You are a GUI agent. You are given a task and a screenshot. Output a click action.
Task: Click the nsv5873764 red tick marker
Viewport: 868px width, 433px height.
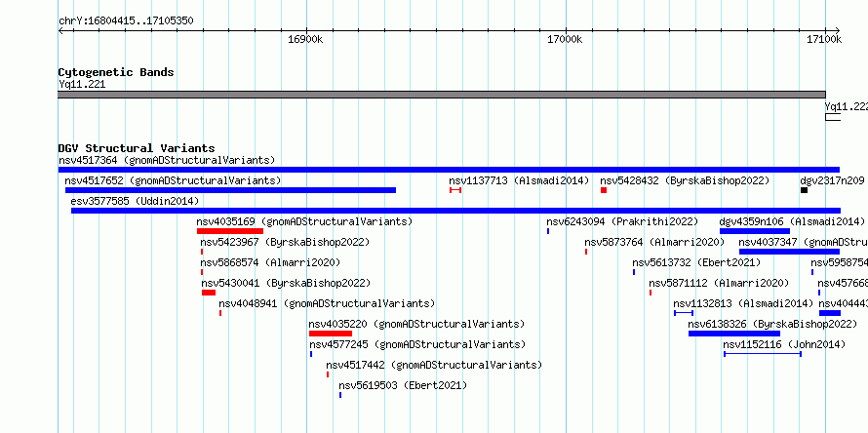[x=586, y=252]
